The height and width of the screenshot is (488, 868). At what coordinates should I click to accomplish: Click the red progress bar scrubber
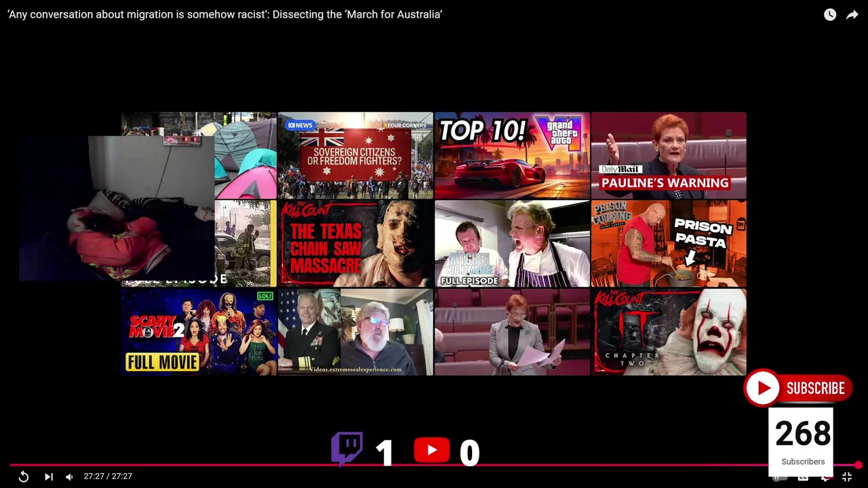click(x=858, y=465)
